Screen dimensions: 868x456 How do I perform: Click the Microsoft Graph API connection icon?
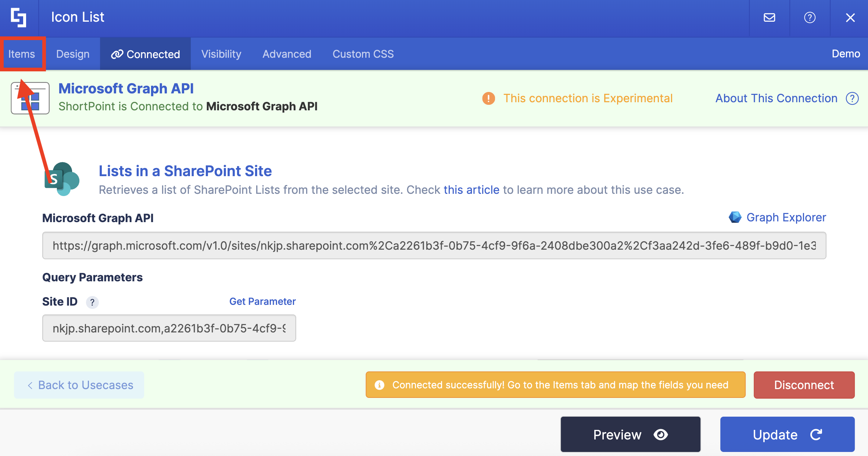click(x=30, y=98)
